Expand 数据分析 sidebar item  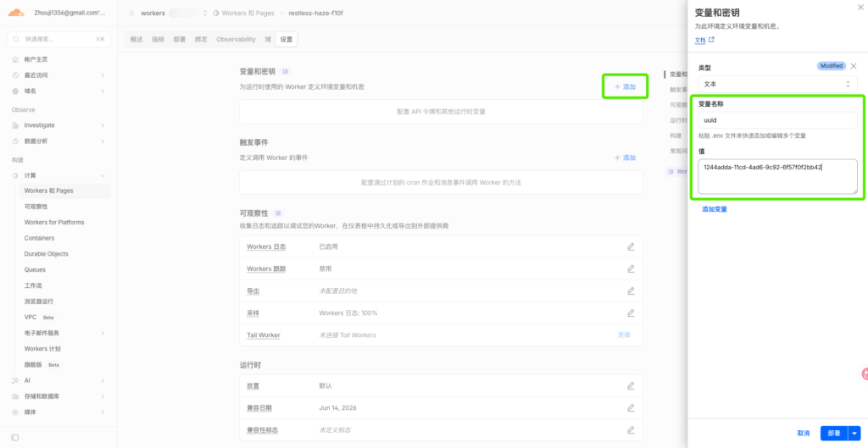point(58,141)
